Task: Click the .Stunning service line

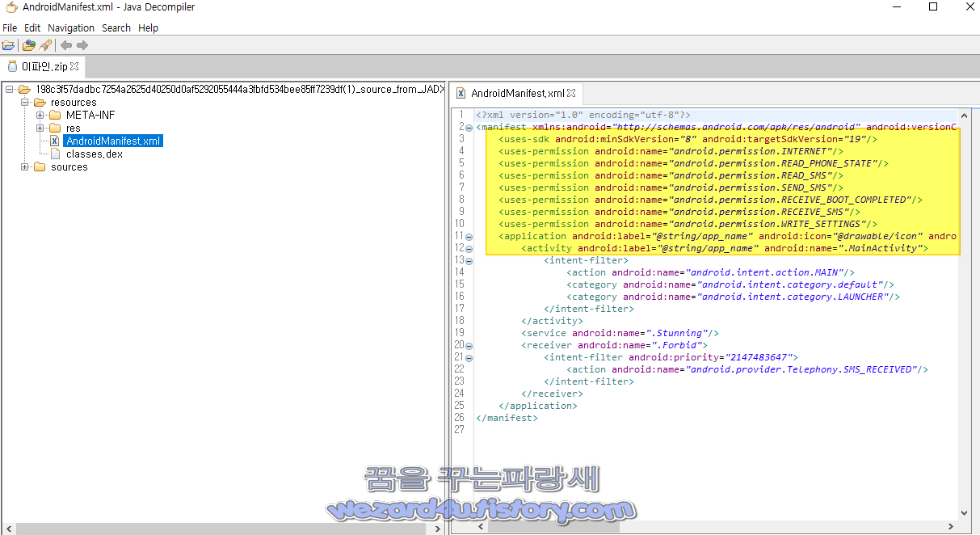Action: (620, 333)
